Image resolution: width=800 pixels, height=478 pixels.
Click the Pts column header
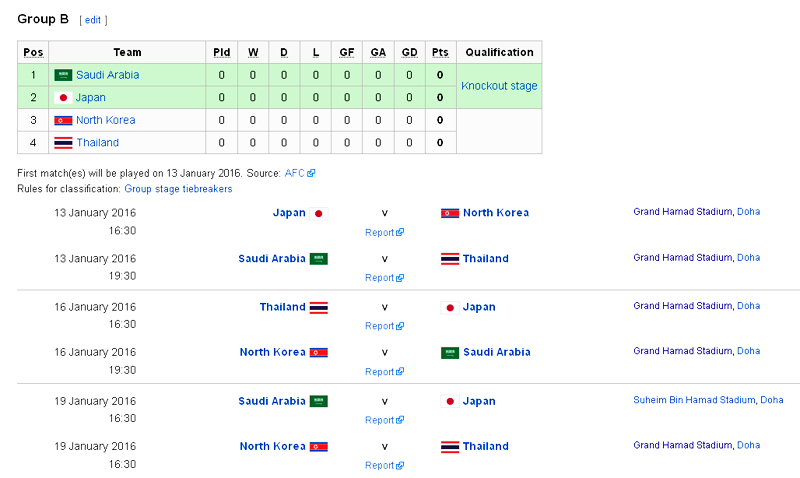[x=440, y=52]
